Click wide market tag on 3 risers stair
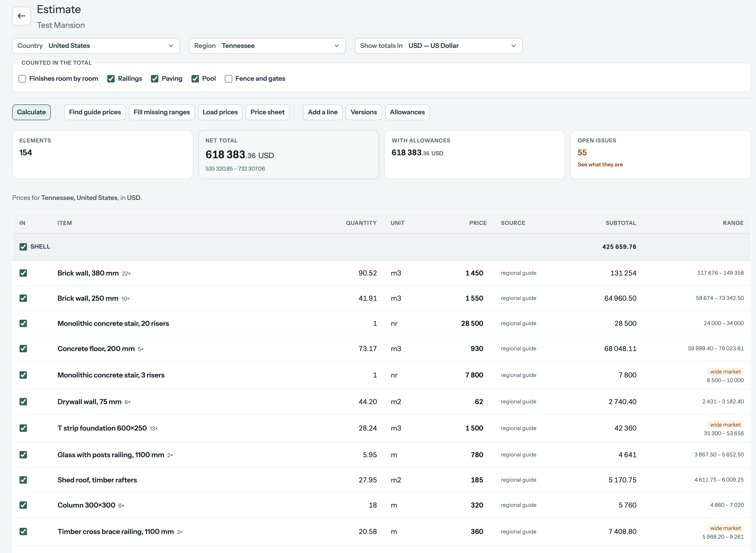Screen dimensions: 756x553 click(725, 372)
